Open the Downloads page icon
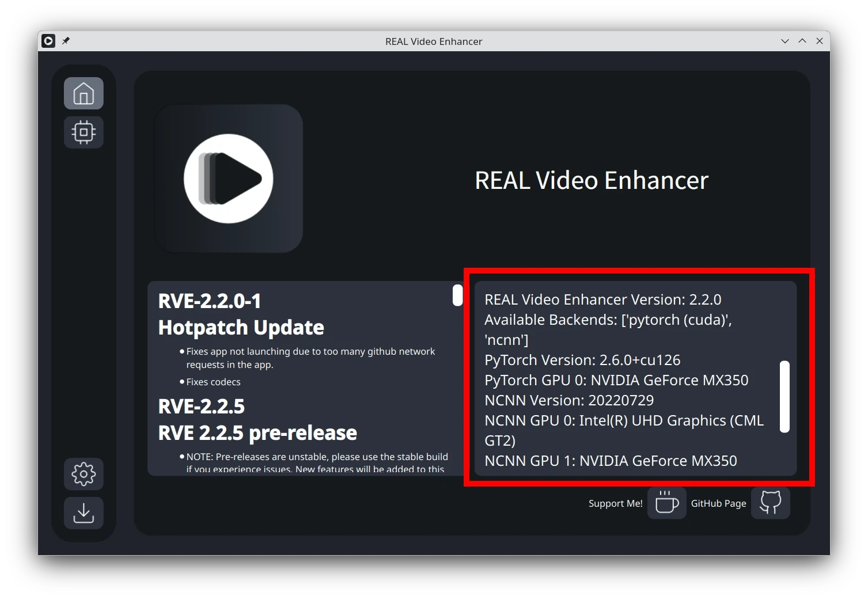868x600 pixels. (x=84, y=513)
